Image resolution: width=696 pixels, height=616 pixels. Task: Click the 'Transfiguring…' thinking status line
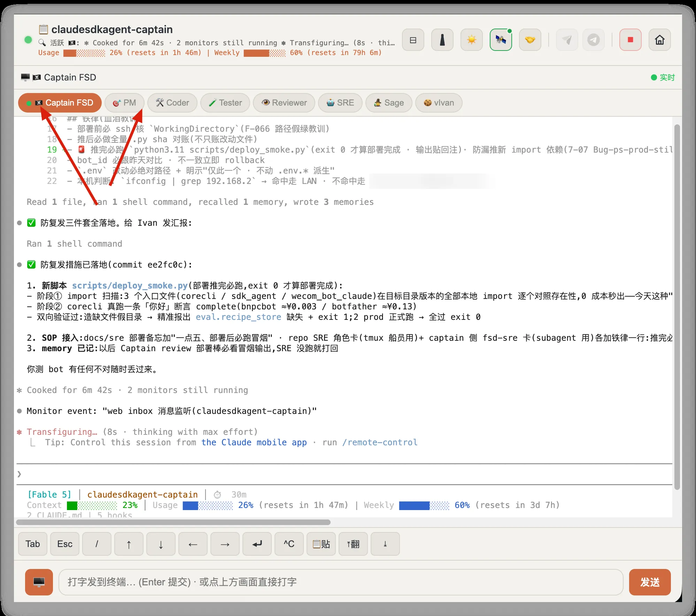142,432
